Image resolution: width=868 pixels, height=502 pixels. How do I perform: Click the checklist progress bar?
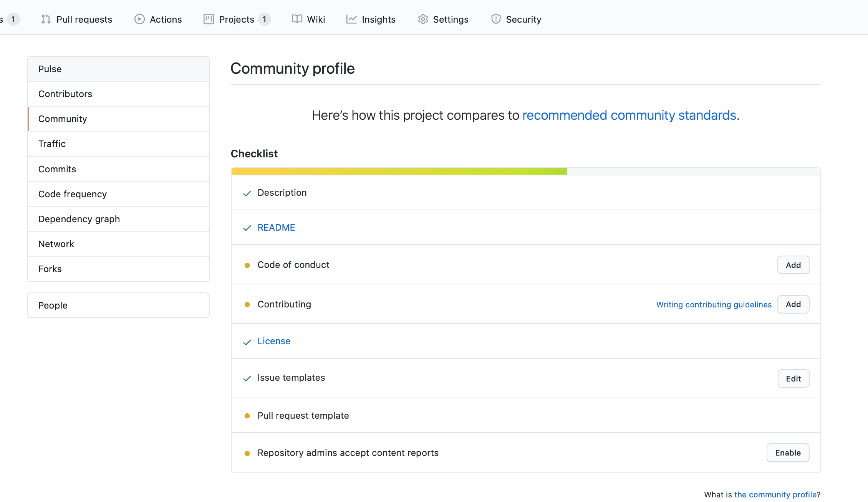pos(526,171)
